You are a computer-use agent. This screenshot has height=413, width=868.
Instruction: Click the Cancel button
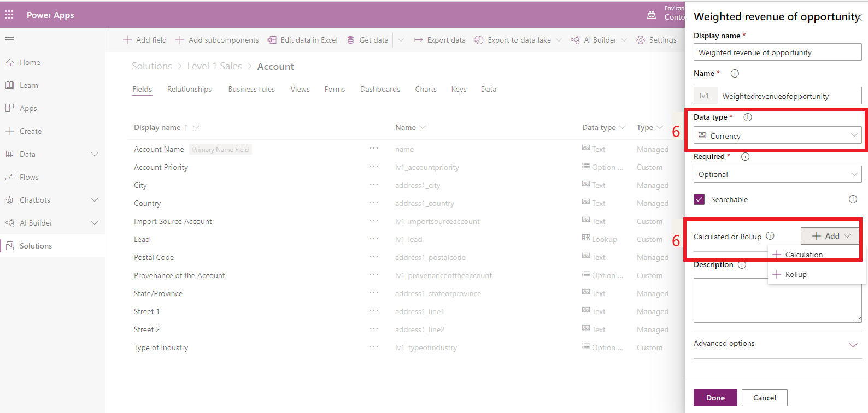[764, 398]
